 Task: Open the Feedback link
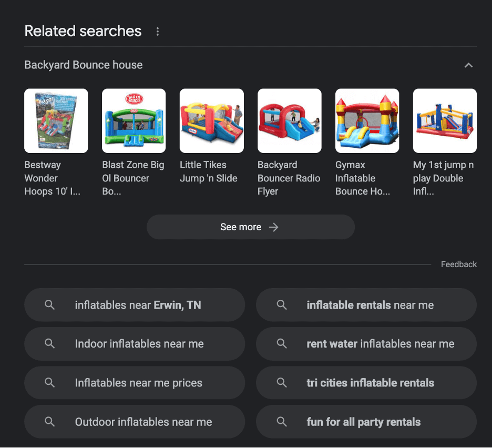(459, 264)
